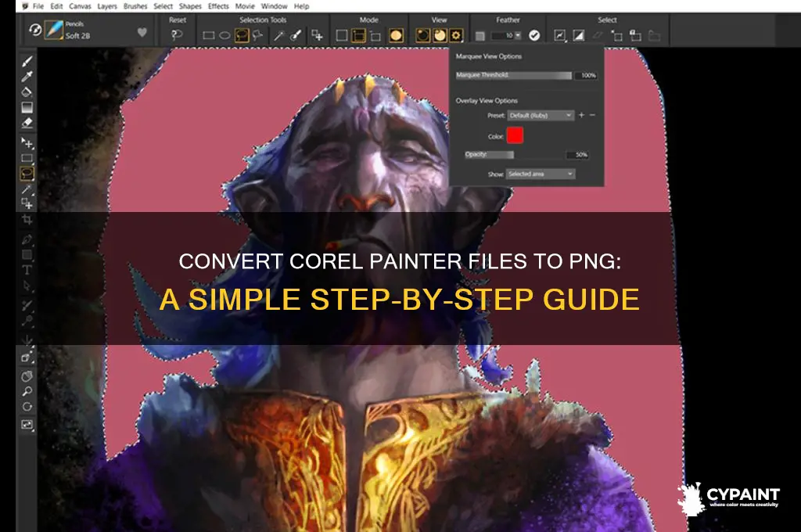Activate the Grabber hand tool
The width and height of the screenshot is (801, 532).
[27, 376]
